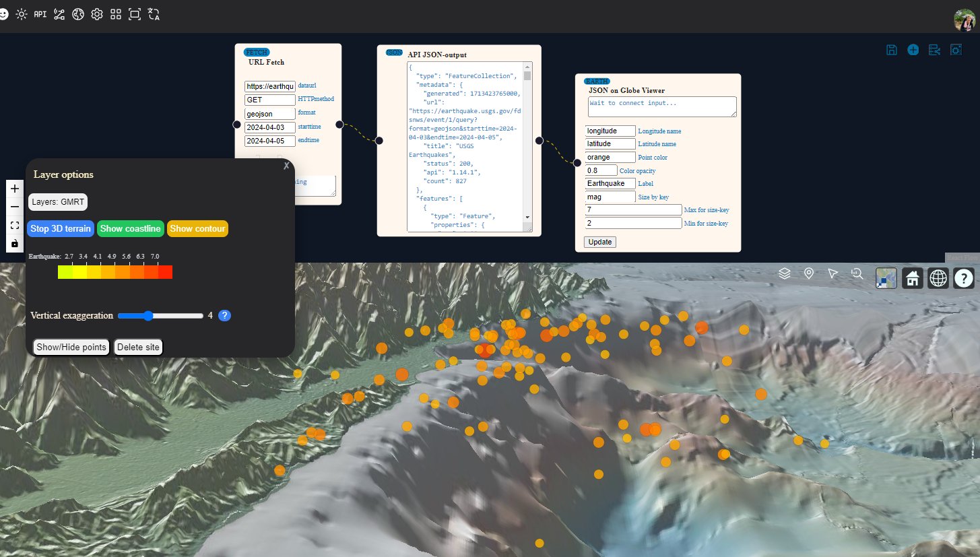Open the map help question mark button
980x557 pixels.
pos(964,277)
